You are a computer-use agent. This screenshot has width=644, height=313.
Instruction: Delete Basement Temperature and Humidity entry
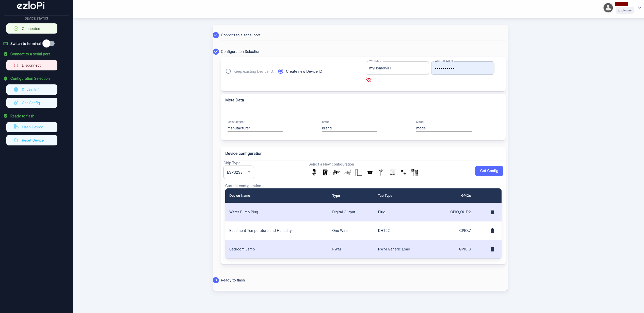pos(492,231)
